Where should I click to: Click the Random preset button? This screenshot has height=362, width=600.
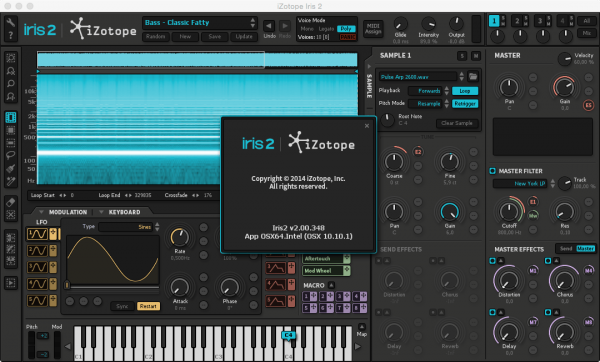point(155,37)
